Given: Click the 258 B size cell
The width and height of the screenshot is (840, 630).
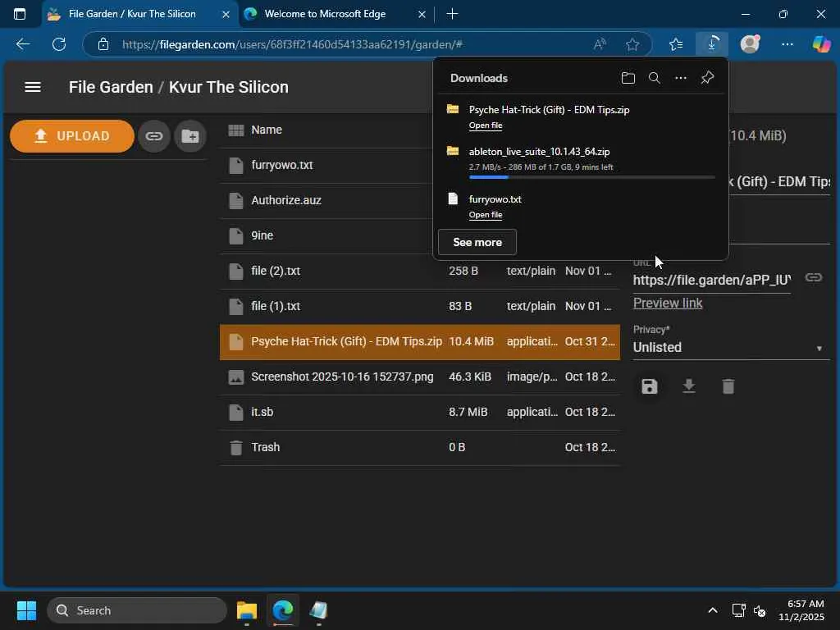Looking at the screenshot, I should tap(463, 271).
